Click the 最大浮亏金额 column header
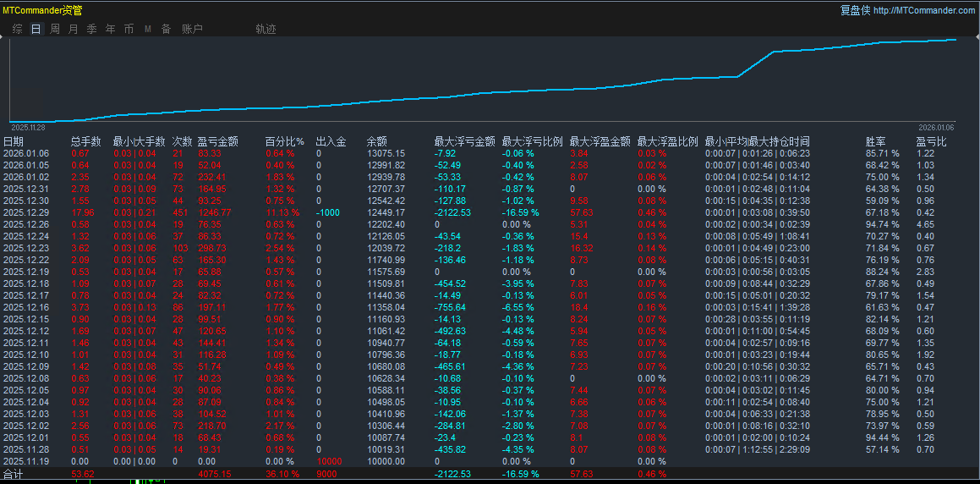Image resolution: width=980 pixels, height=484 pixels. click(464, 142)
